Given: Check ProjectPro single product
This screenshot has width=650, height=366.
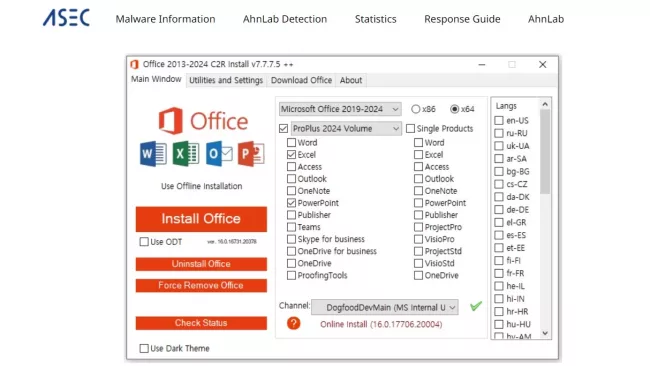Looking at the screenshot, I should pos(418,227).
